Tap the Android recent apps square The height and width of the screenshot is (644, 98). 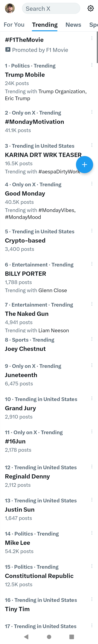72,637
